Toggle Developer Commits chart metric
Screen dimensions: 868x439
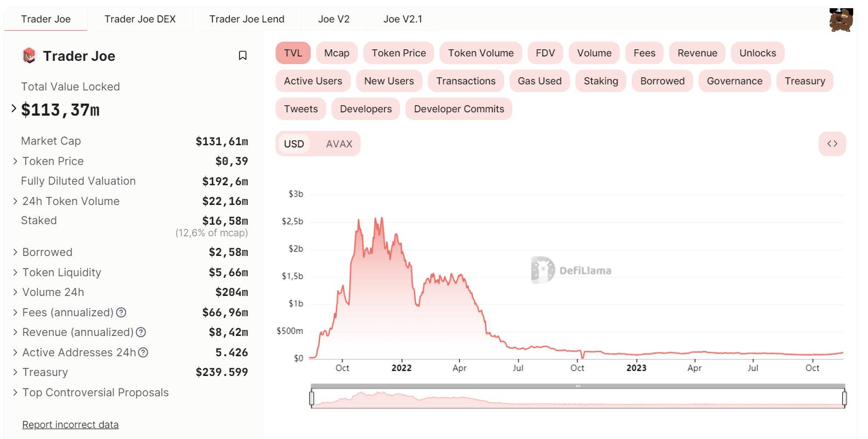[x=459, y=109]
